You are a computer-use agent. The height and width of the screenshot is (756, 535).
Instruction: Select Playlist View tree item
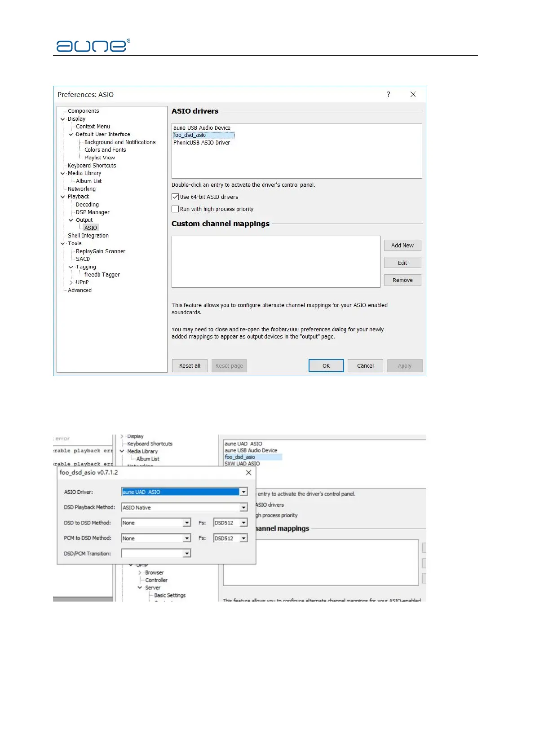(x=99, y=158)
